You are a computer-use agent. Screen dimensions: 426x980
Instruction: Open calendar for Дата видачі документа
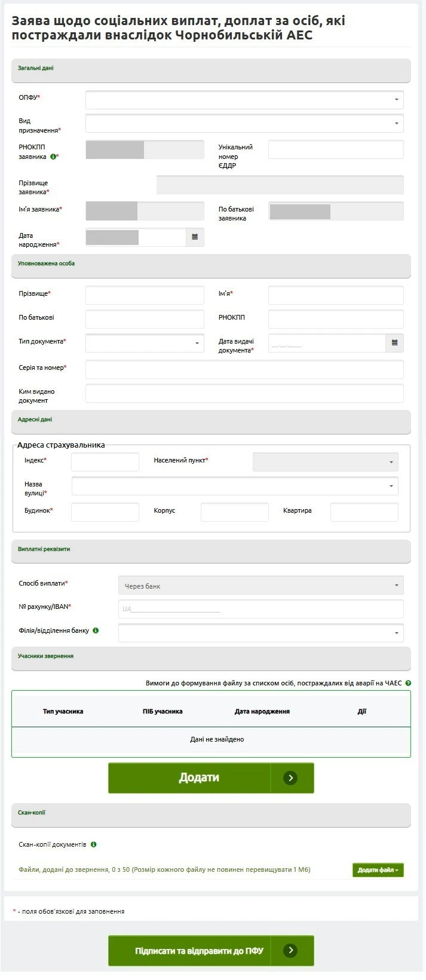point(394,343)
